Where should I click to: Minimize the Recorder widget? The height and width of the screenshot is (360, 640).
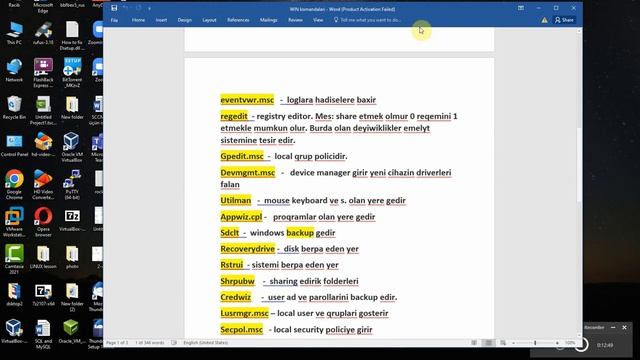pos(613,327)
